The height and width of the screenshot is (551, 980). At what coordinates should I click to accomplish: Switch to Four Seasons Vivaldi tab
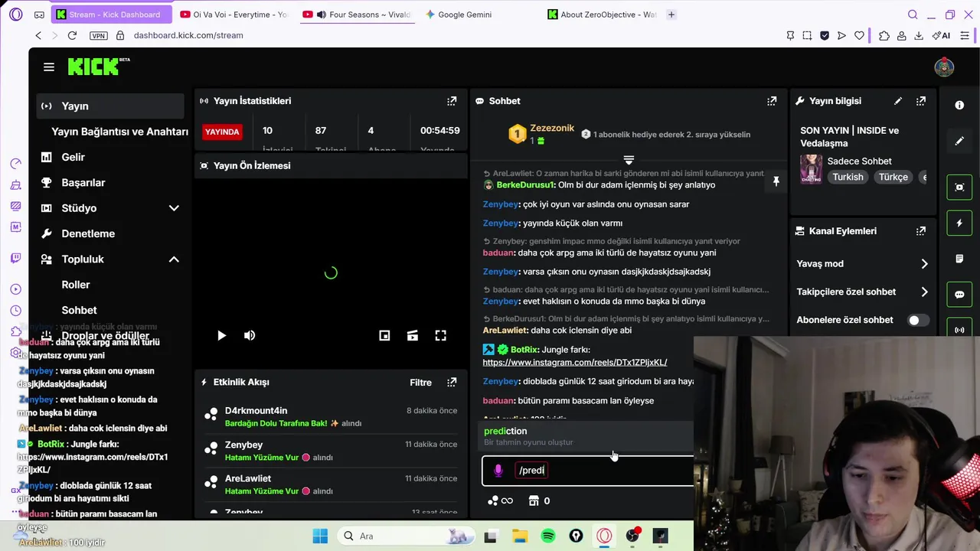(x=356, y=15)
